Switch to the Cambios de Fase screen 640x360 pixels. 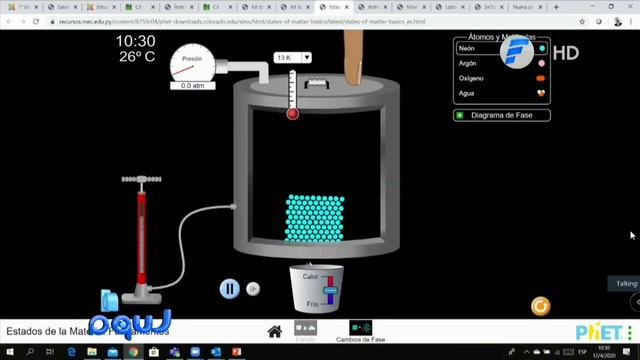(360, 331)
